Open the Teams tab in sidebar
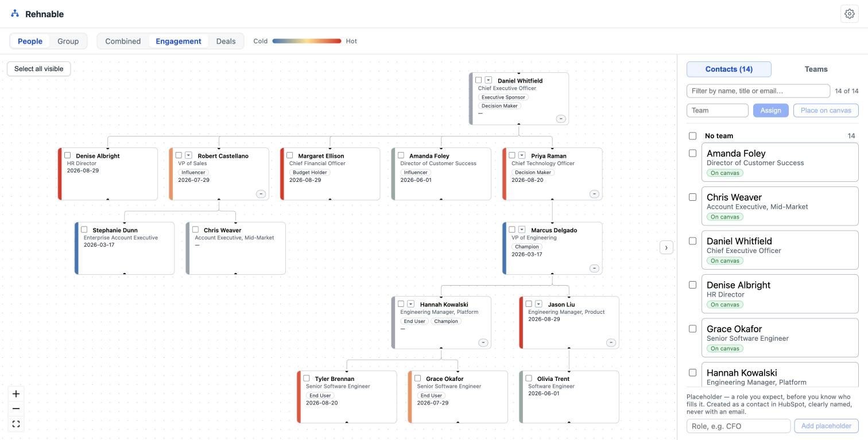Screen dimensions: 868x440 click(816, 69)
